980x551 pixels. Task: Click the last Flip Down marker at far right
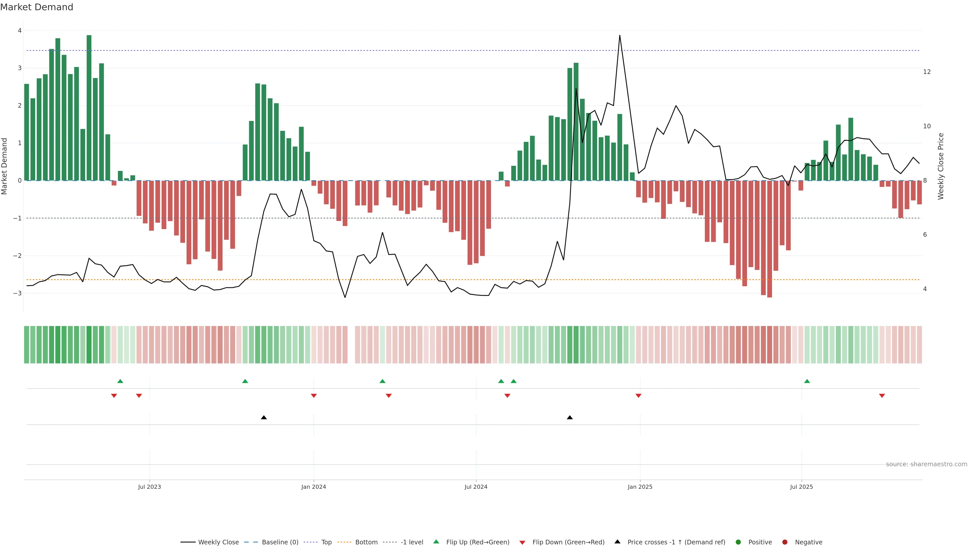pyautogui.click(x=882, y=396)
